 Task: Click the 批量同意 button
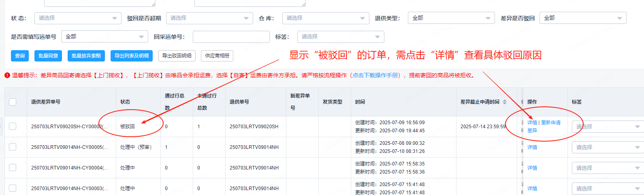48,56
